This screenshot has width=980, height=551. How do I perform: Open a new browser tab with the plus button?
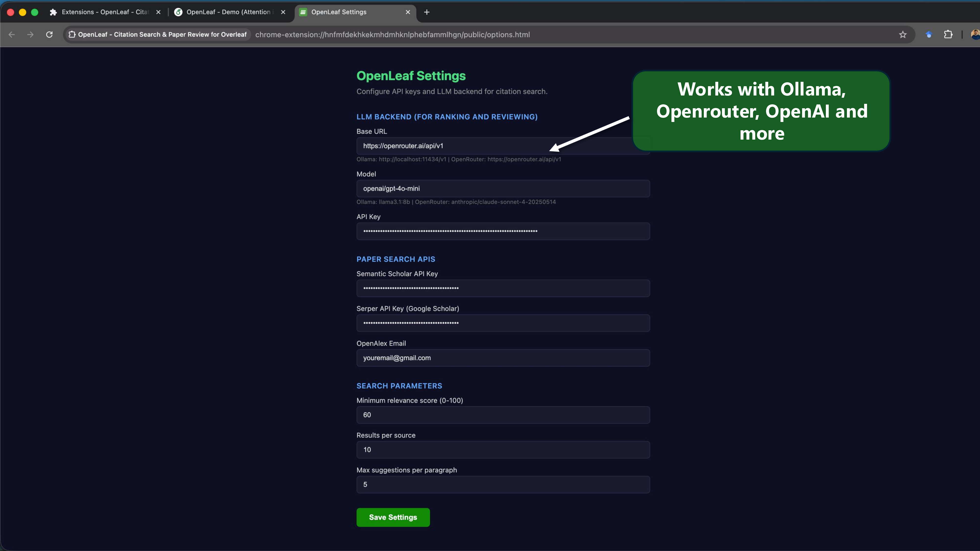pos(427,12)
